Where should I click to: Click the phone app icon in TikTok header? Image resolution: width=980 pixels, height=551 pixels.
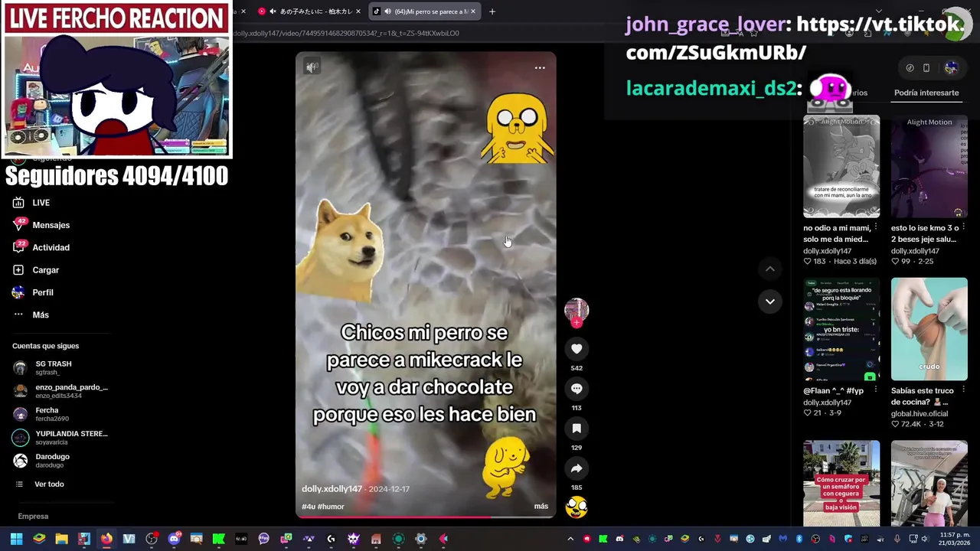click(926, 68)
